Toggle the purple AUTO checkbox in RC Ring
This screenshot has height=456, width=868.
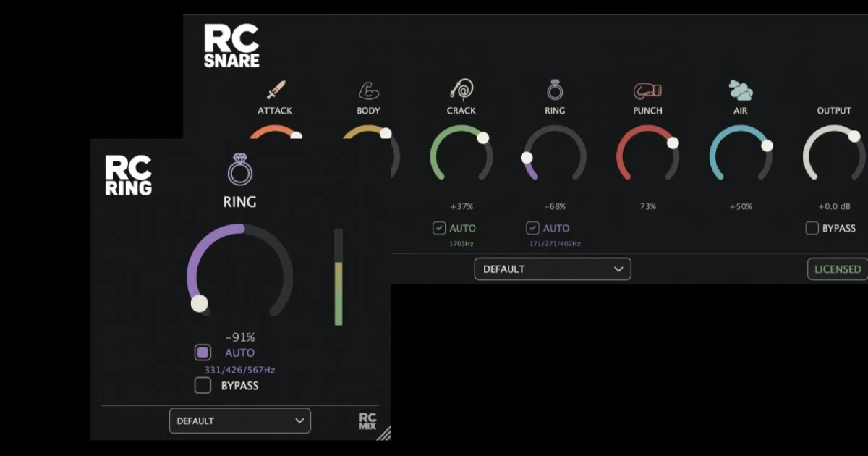point(203,352)
